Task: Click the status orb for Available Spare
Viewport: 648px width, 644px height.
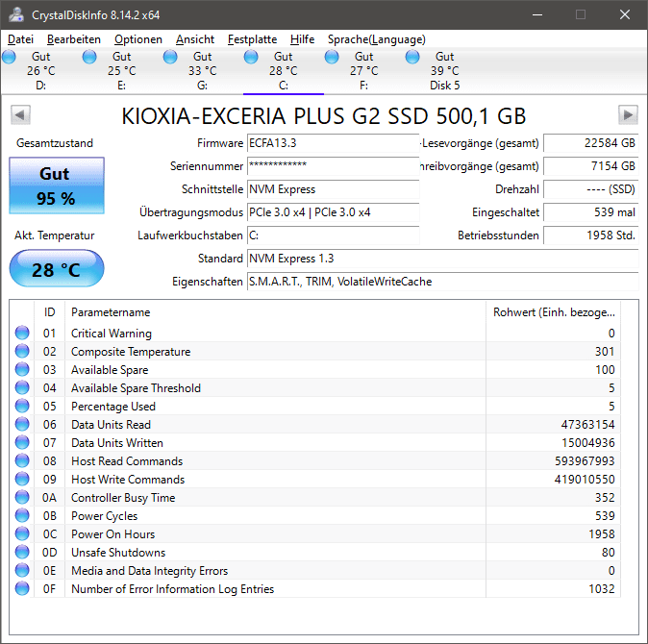Action: coord(22,369)
